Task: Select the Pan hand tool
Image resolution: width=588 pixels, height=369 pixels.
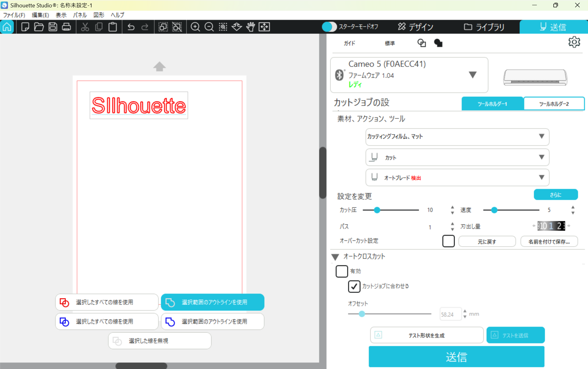Action: (250, 27)
